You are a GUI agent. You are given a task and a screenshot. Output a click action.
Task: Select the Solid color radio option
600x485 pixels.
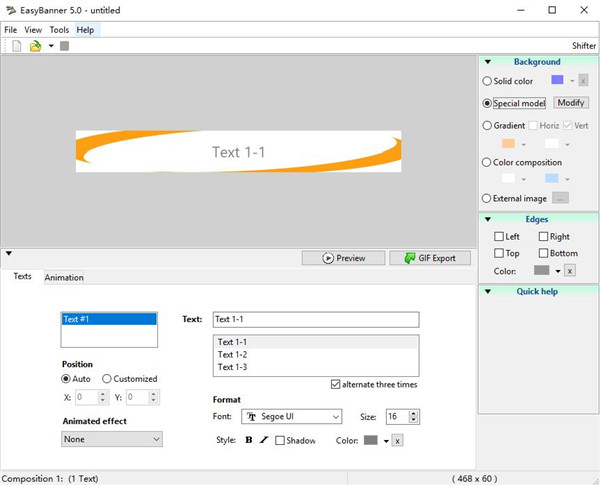487,81
